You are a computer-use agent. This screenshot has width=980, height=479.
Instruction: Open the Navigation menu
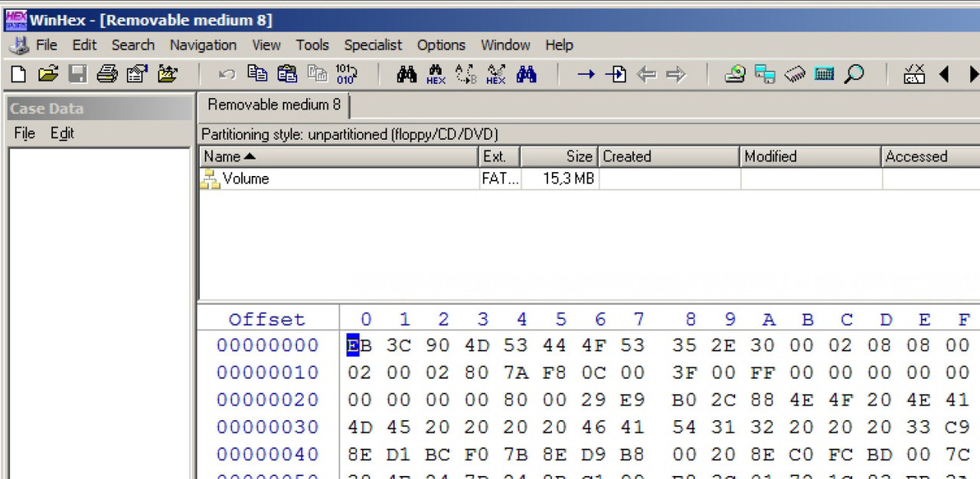click(203, 45)
